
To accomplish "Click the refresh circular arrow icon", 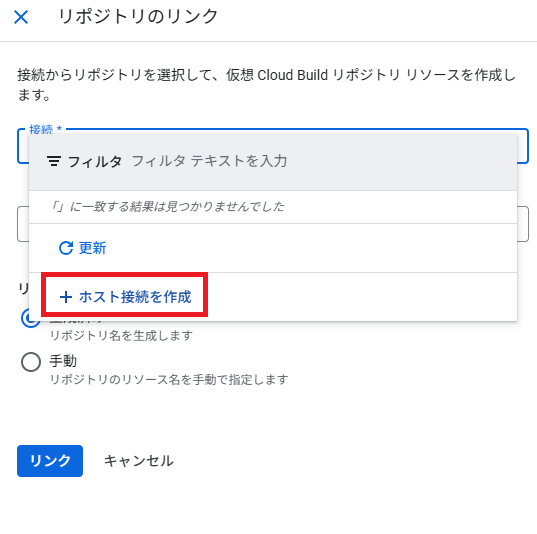I will [66, 248].
